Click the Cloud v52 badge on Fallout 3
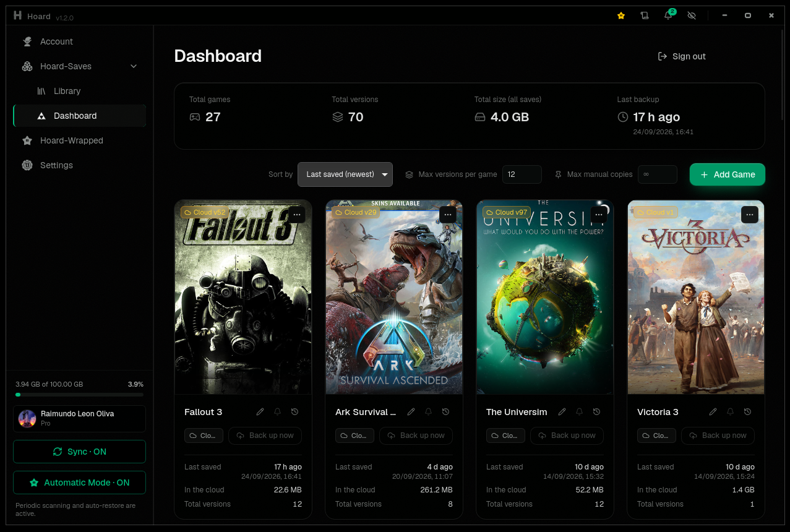 pos(205,212)
